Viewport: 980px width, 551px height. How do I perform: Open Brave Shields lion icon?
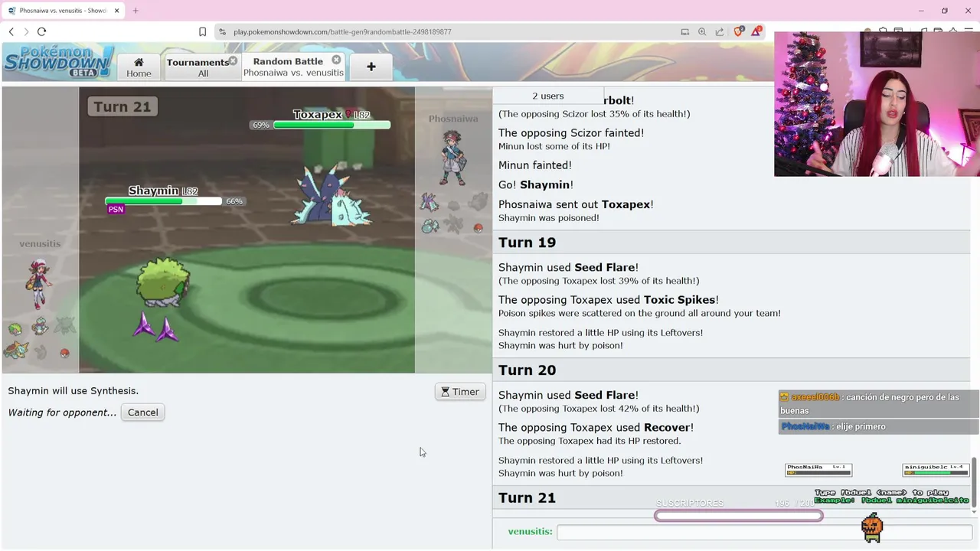pos(739,31)
